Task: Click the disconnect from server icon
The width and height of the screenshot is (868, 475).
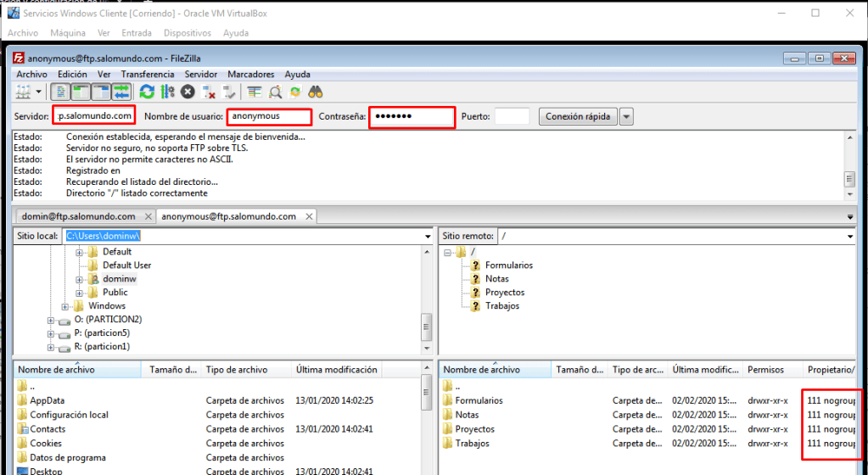Action: pos(209,92)
